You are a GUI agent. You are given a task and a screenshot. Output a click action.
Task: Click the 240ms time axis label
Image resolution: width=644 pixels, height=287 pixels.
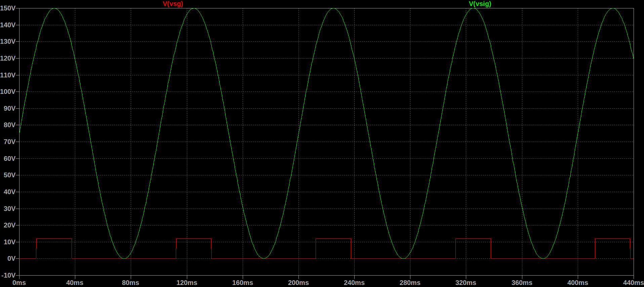click(354, 283)
